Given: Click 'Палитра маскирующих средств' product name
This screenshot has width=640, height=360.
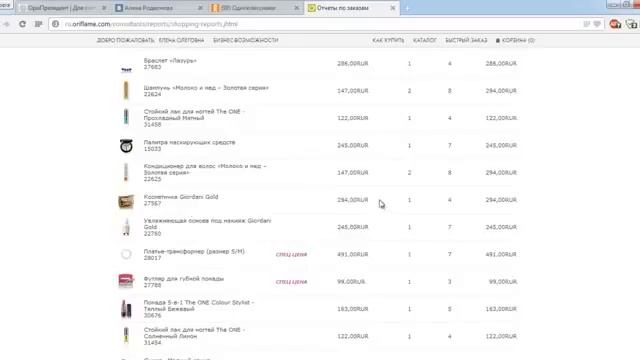Looking at the screenshot, I should click(x=189, y=142).
